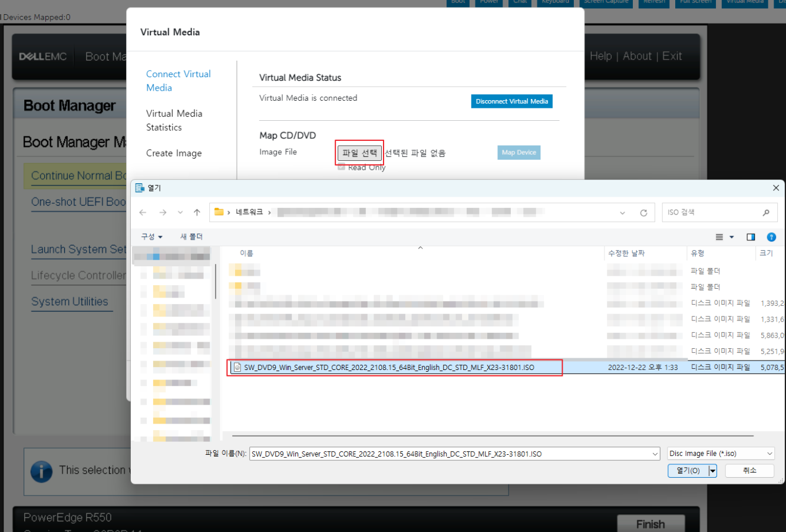Sort by the 수정한 날짜 column header
The width and height of the screenshot is (786, 532).
tap(626, 253)
